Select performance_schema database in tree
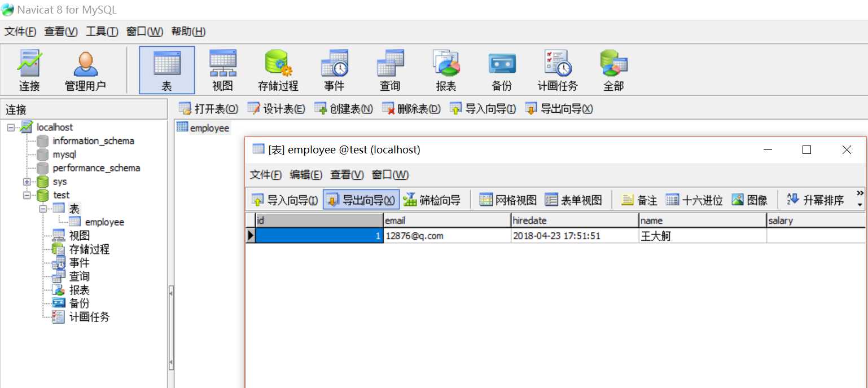Viewport: 868px width, 388px height. pos(97,168)
